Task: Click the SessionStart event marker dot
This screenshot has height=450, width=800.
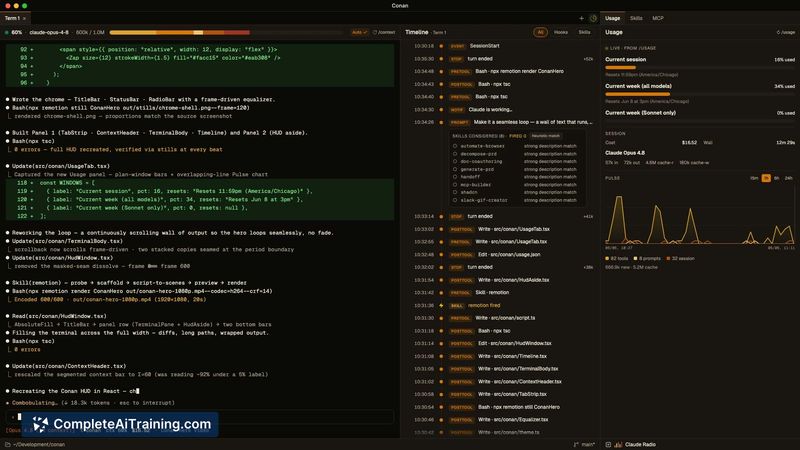Action: coord(441,46)
